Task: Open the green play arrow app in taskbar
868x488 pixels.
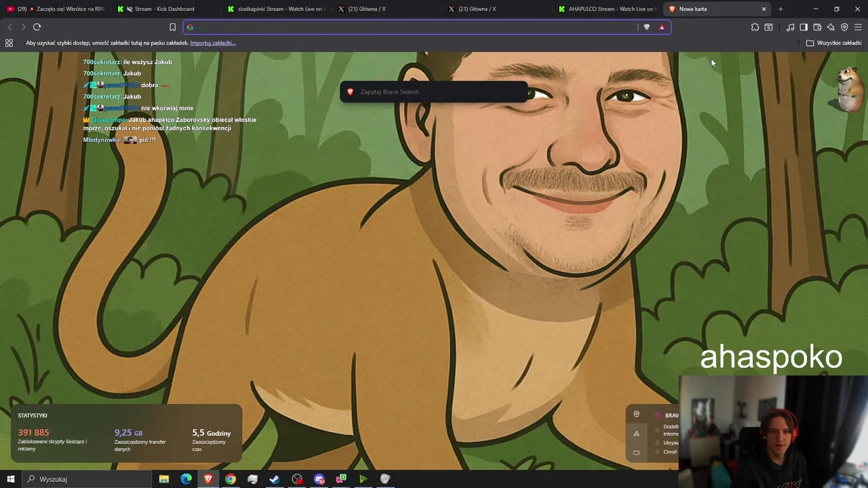Action: 363,479
